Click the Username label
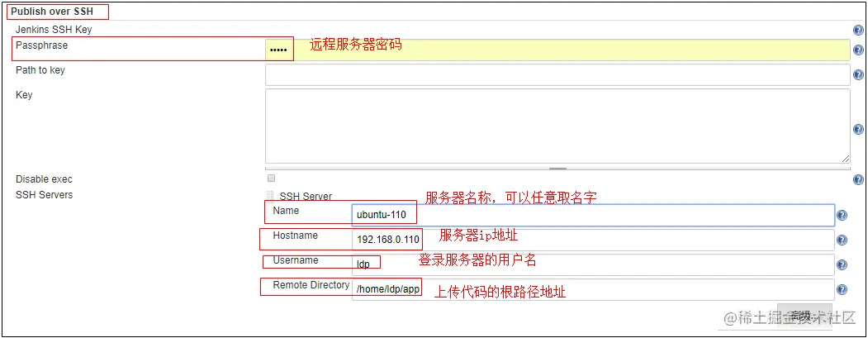The image size is (868, 338). [x=296, y=260]
